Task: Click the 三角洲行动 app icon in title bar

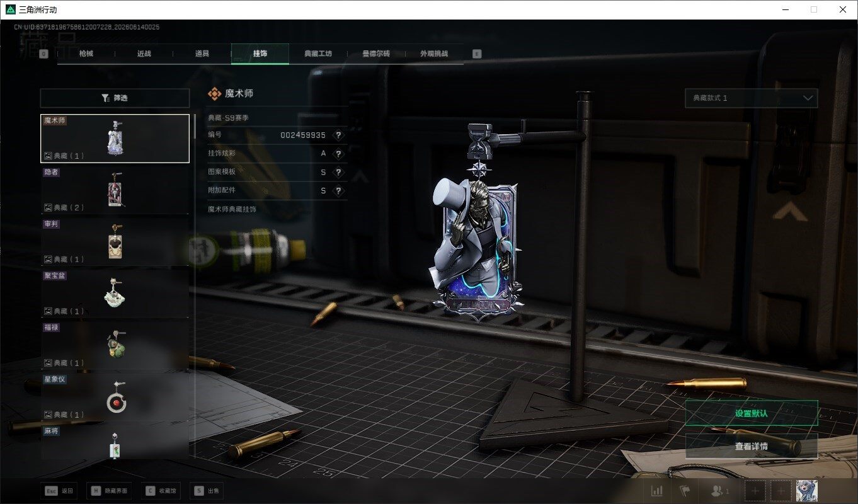Action: coord(11,9)
